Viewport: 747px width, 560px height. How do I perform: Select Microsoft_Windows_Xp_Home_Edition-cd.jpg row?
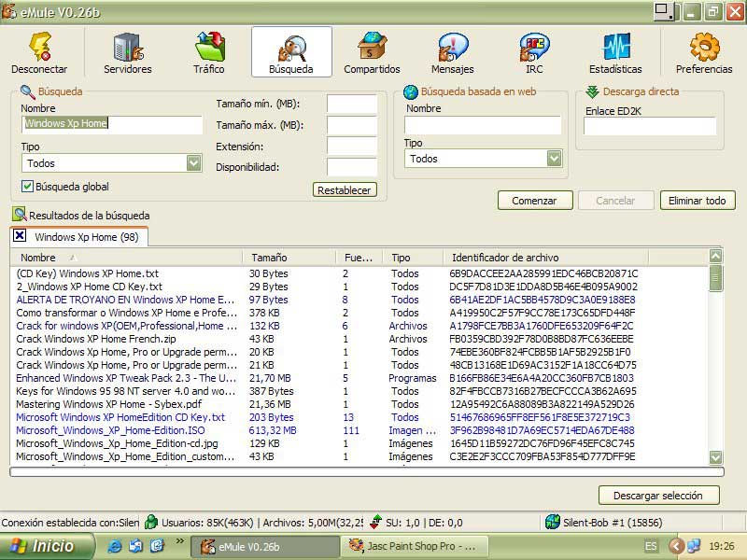[x=359, y=443]
